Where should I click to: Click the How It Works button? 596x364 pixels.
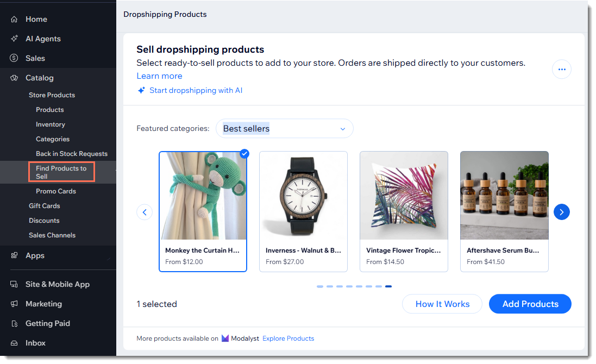point(442,304)
